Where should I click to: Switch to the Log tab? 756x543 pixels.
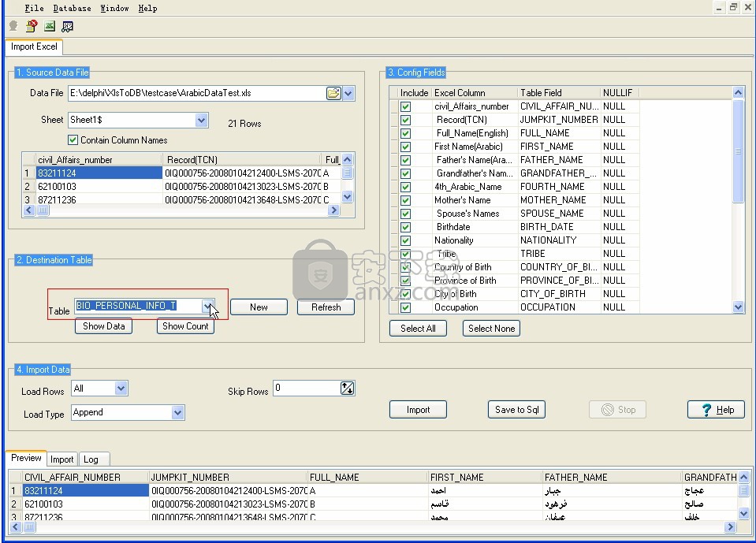coord(91,459)
